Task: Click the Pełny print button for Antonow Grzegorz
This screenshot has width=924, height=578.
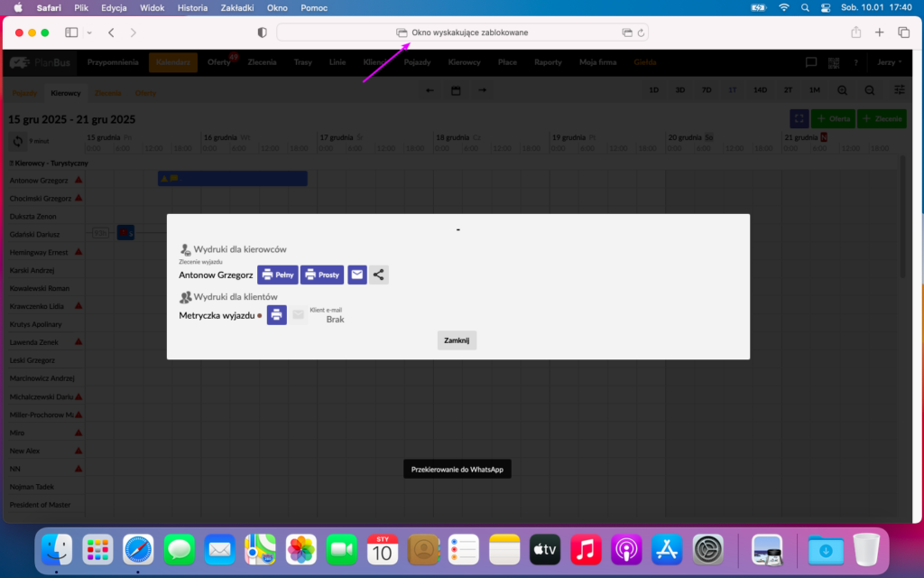Action: tap(277, 275)
